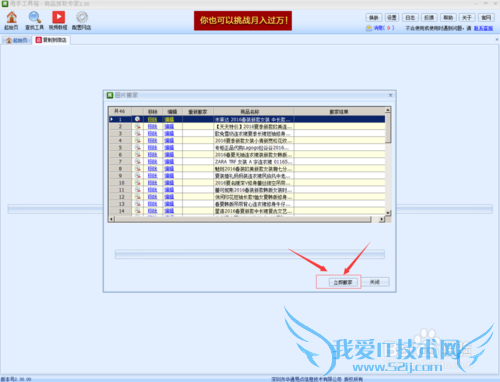The image size is (500, 382).
Task: Click the 移除 remove link in row 3
Action: 152,133
